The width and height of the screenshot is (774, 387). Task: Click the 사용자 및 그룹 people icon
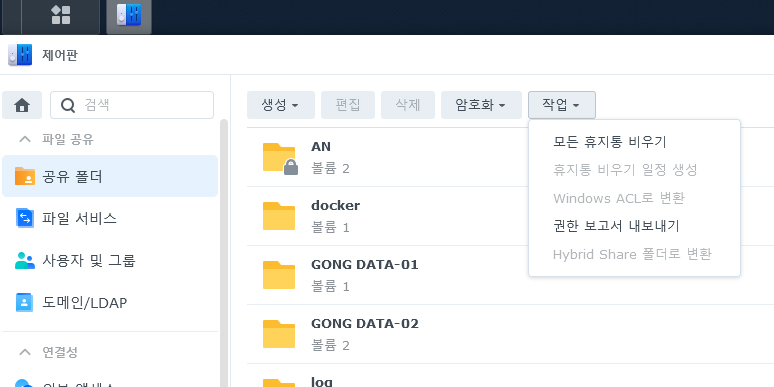click(x=25, y=260)
